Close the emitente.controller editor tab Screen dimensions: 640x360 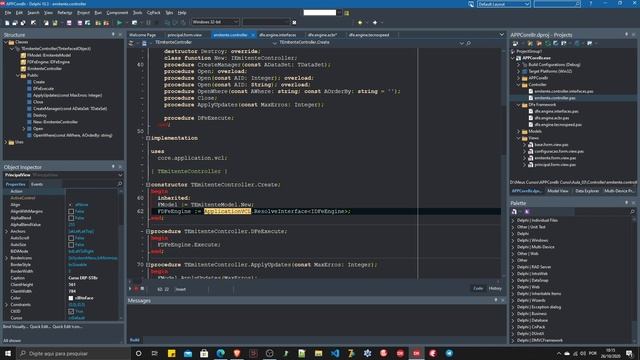point(253,35)
